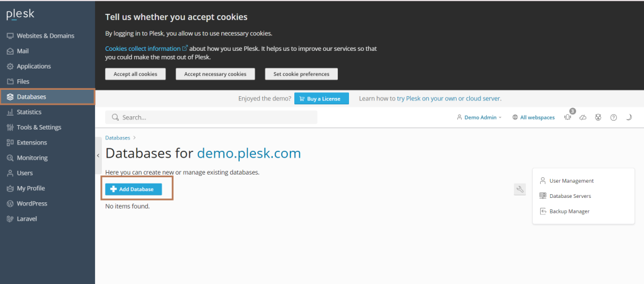Screen dimensions: 644x284
Task: Toggle dark mode with the moon icon
Action: click(629, 117)
